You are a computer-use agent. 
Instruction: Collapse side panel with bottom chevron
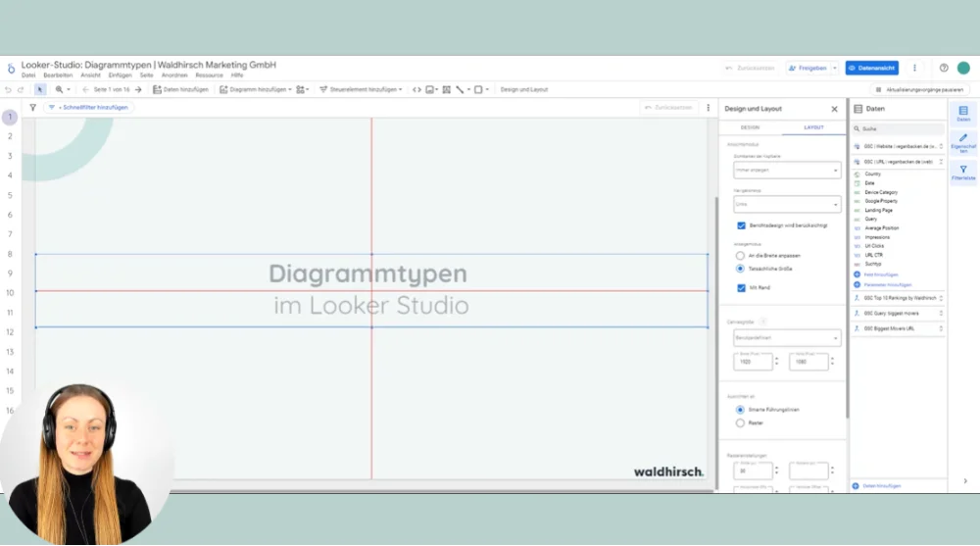tap(965, 481)
